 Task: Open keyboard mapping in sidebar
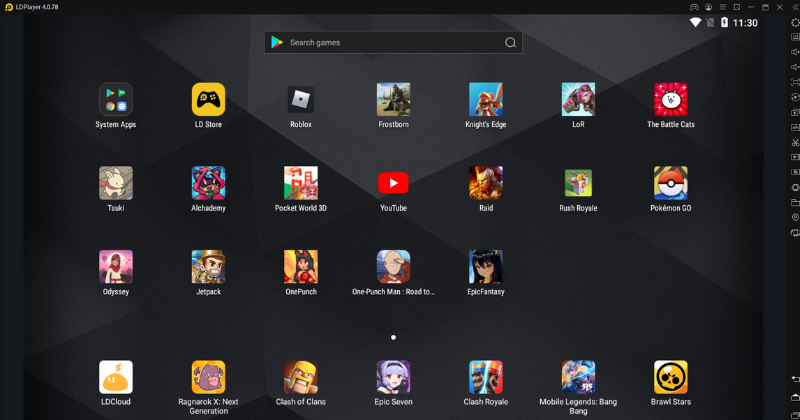coord(795,37)
